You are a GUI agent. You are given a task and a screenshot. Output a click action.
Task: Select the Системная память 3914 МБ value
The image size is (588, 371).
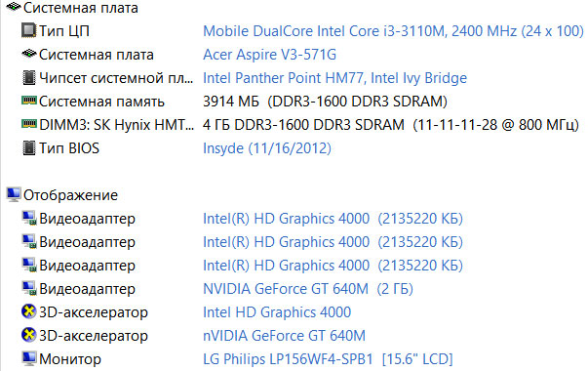[x=325, y=102]
